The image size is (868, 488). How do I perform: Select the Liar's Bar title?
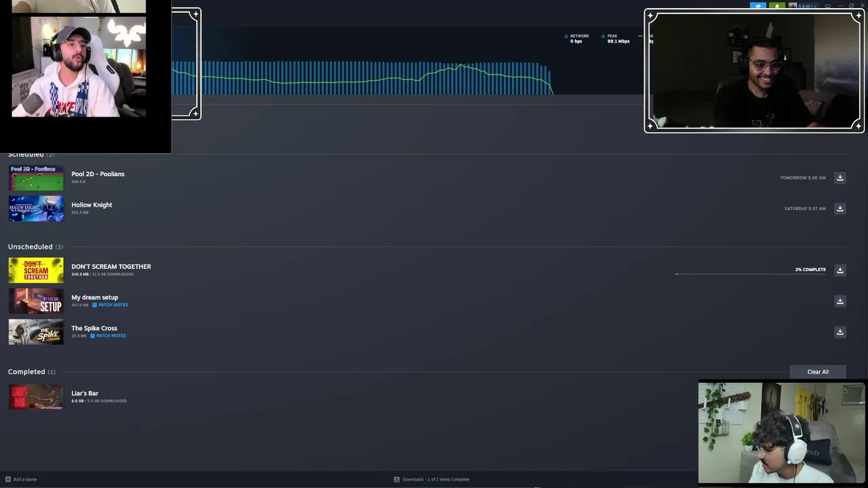pos(85,393)
